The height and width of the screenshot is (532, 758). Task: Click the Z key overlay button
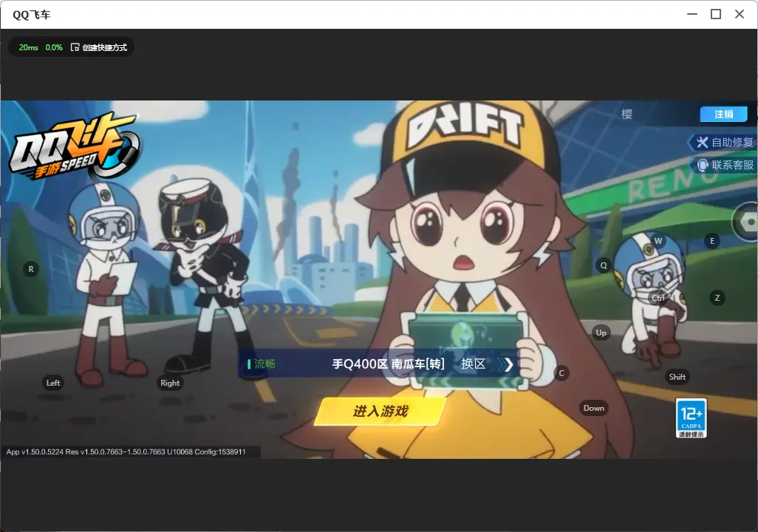pyautogui.click(x=717, y=298)
